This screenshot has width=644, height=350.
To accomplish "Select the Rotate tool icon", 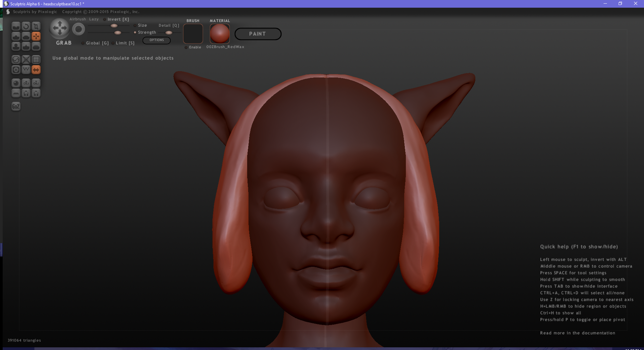I will point(26,26).
